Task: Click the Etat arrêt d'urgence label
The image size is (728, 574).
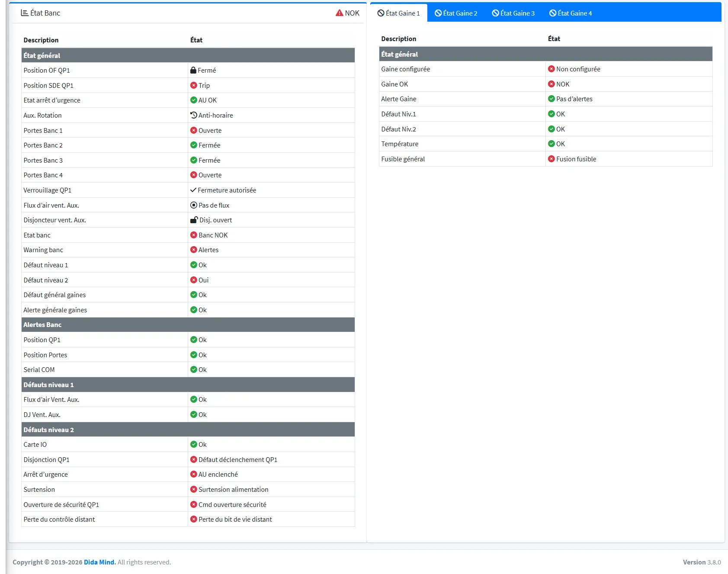Action: coord(52,100)
